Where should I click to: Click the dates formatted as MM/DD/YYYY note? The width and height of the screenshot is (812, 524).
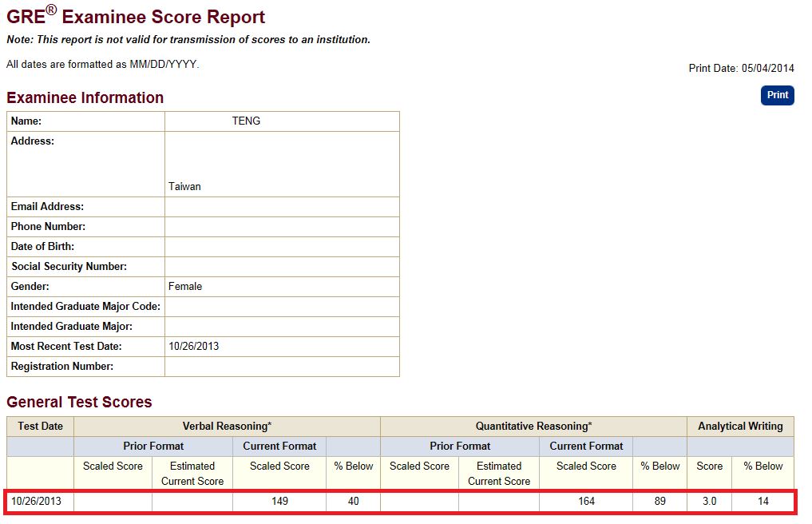pos(102,64)
